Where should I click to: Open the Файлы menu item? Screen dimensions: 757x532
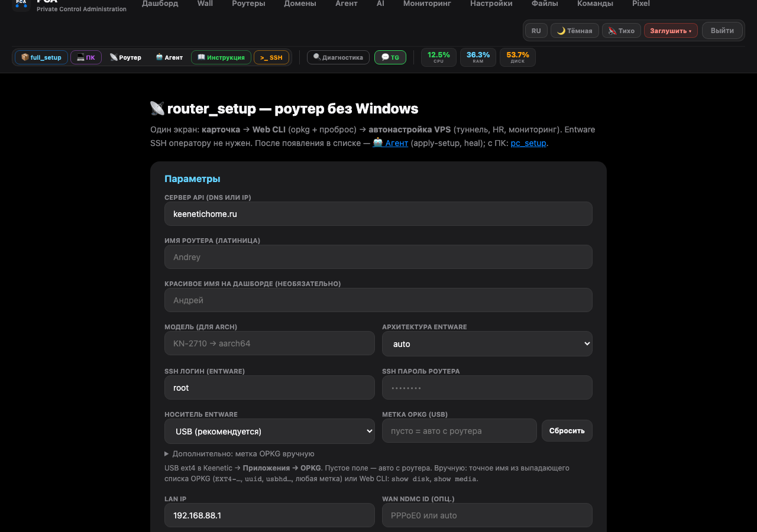[545, 4]
